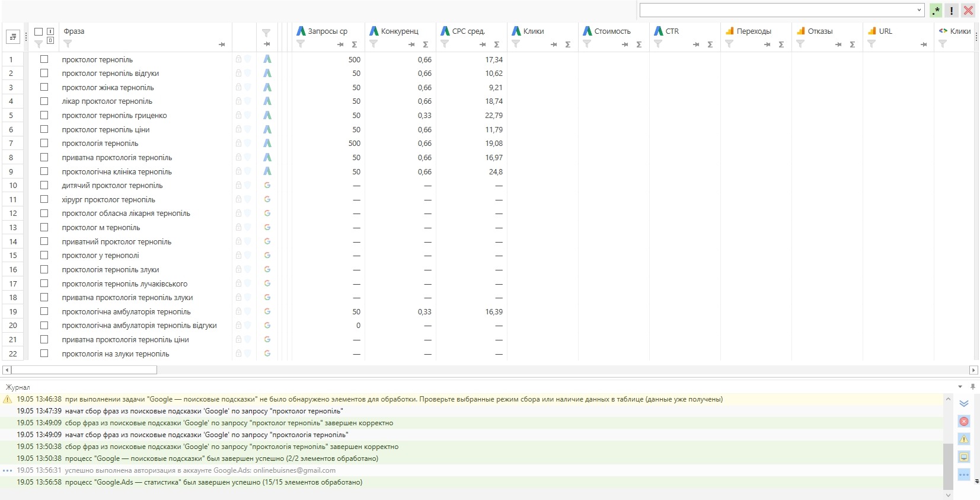Pin the URL column
The width and height of the screenshot is (980, 500).
tap(924, 44)
